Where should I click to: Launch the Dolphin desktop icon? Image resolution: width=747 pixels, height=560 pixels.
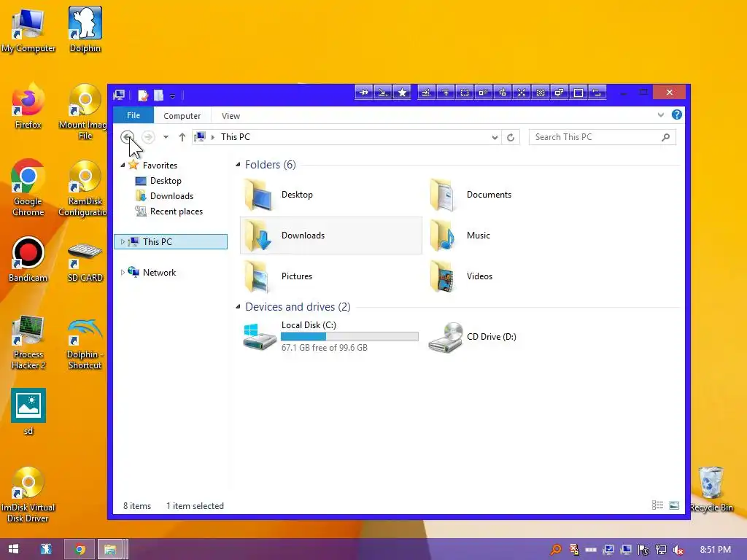(x=85, y=29)
